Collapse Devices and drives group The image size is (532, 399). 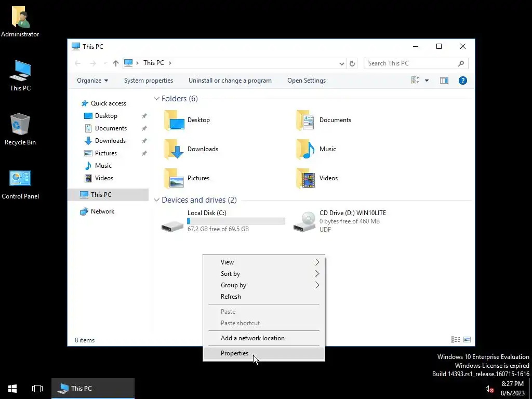[x=156, y=200]
